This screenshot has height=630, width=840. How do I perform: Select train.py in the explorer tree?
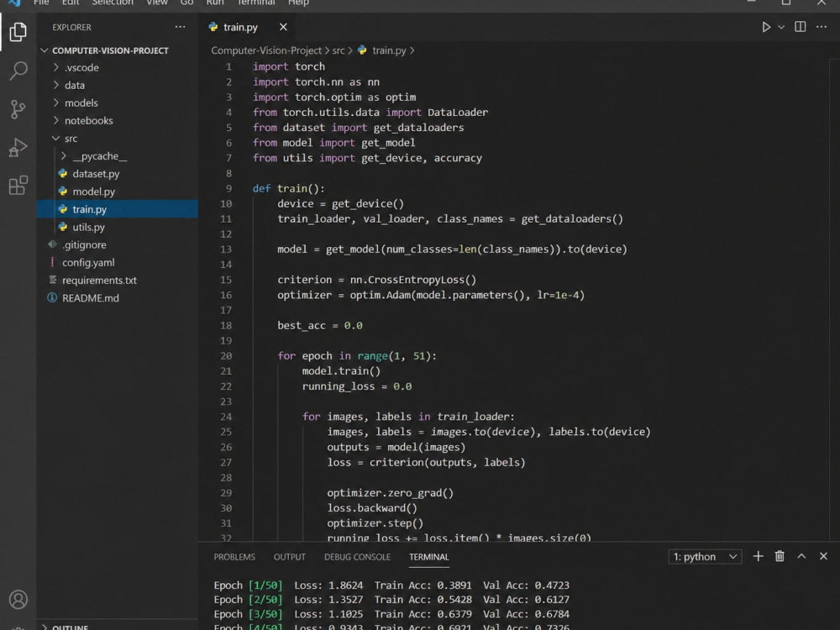[x=118, y=209]
